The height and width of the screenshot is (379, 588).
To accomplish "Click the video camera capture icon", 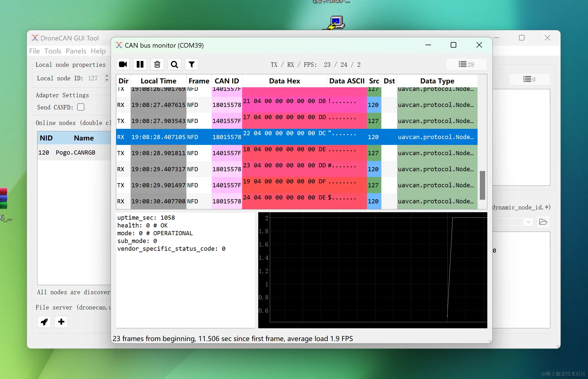I will coord(123,65).
